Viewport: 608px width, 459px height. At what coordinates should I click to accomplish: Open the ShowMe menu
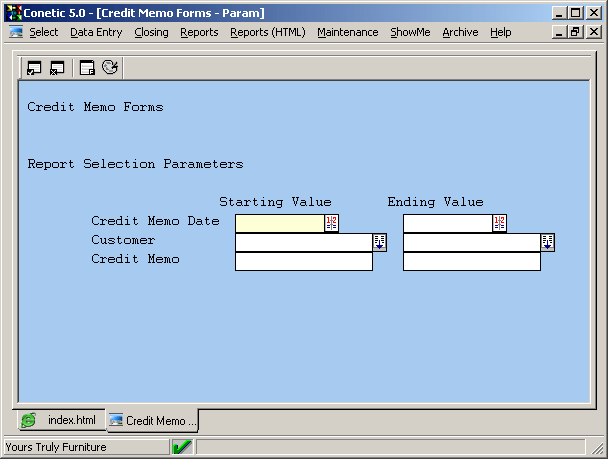410,32
